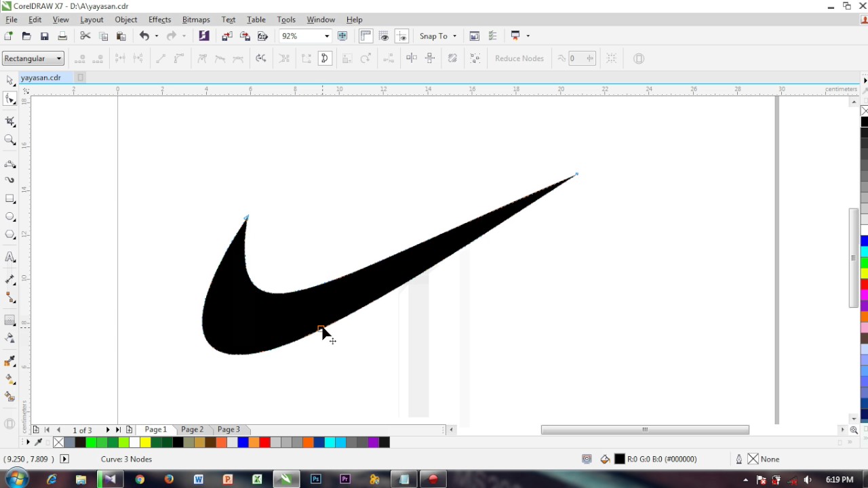
Task: Pick the yellow swatch in bottom palette
Action: click(145, 443)
